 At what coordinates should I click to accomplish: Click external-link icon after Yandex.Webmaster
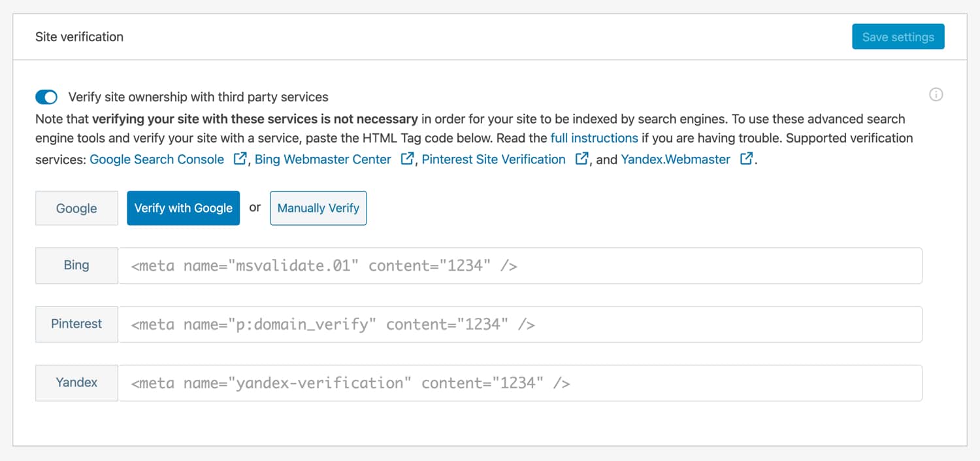pyautogui.click(x=745, y=159)
